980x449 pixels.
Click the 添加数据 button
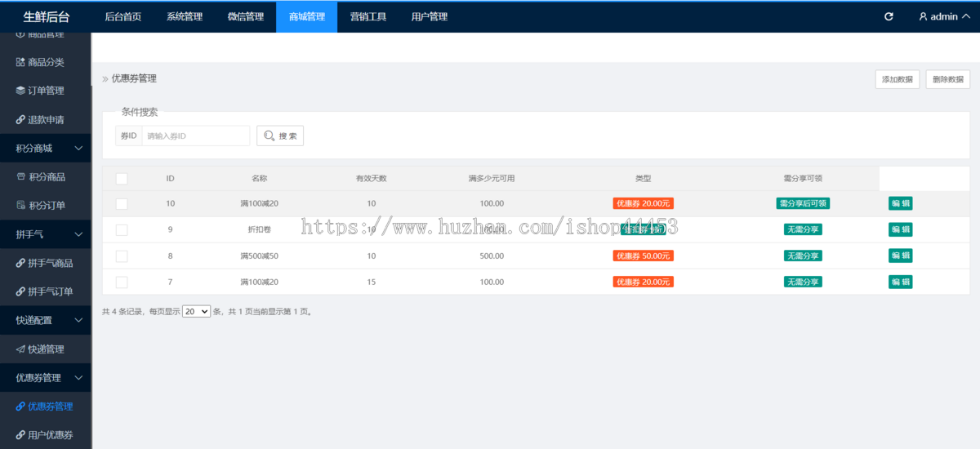point(897,79)
